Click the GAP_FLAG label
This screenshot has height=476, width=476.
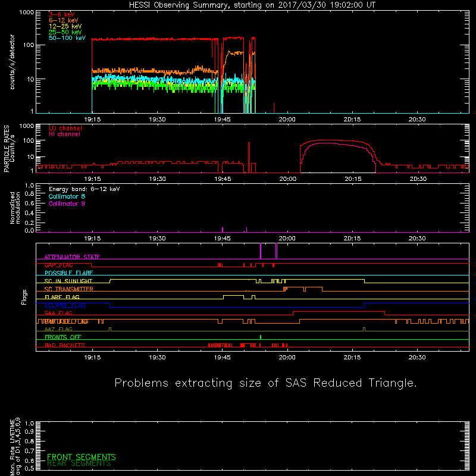coord(58,265)
